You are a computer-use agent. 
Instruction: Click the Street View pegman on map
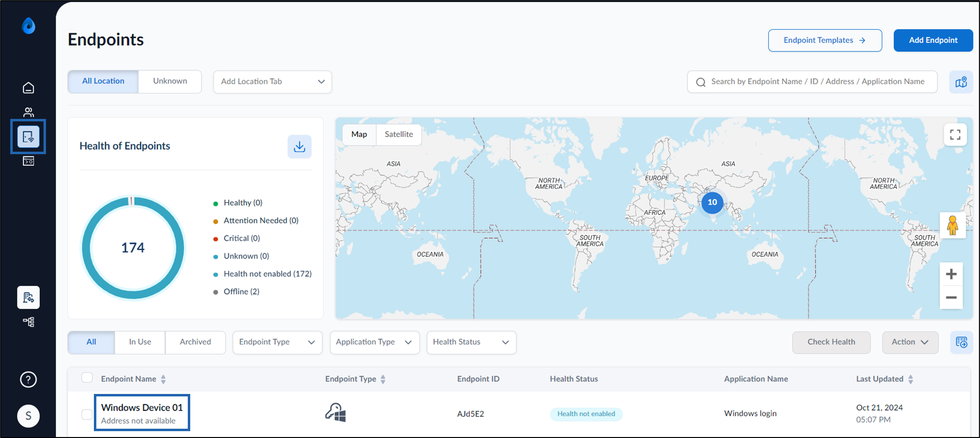953,225
